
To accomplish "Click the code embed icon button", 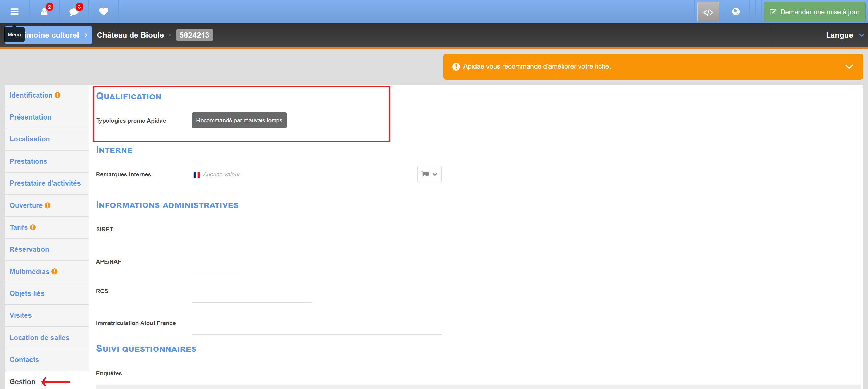I will click(x=708, y=12).
